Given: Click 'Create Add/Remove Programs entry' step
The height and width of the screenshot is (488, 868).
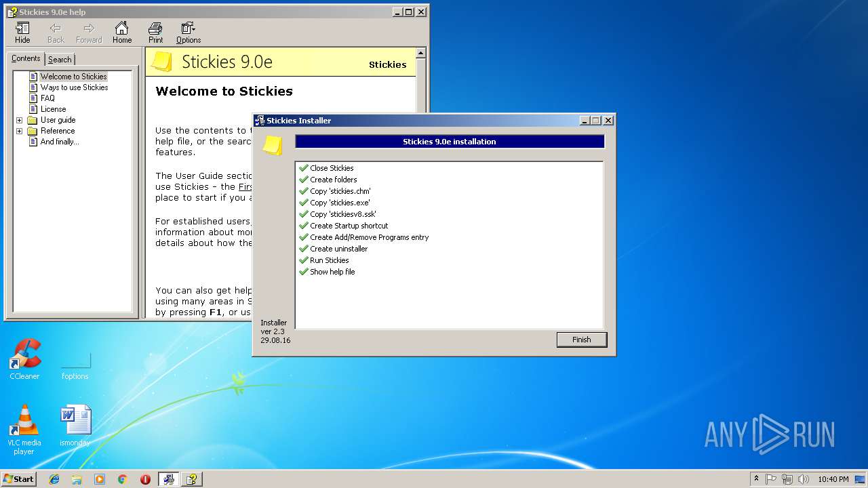Looking at the screenshot, I should tap(369, 237).
